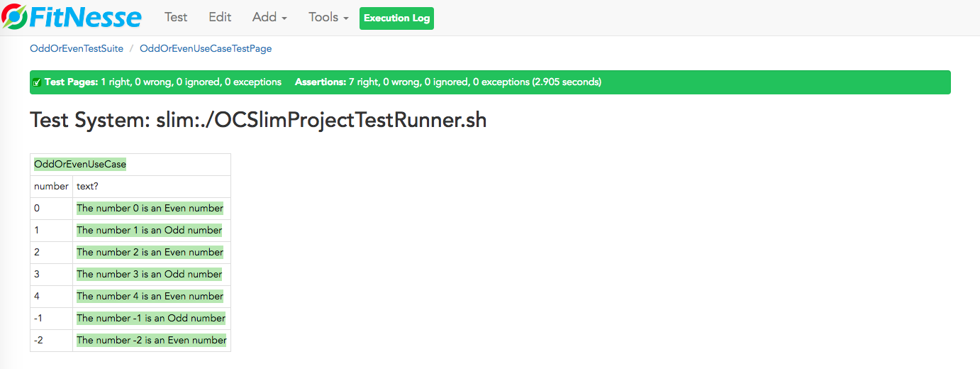980x369 pixels.
Task: Expand the Tools dropdown menu
Action: pos(328,17)
